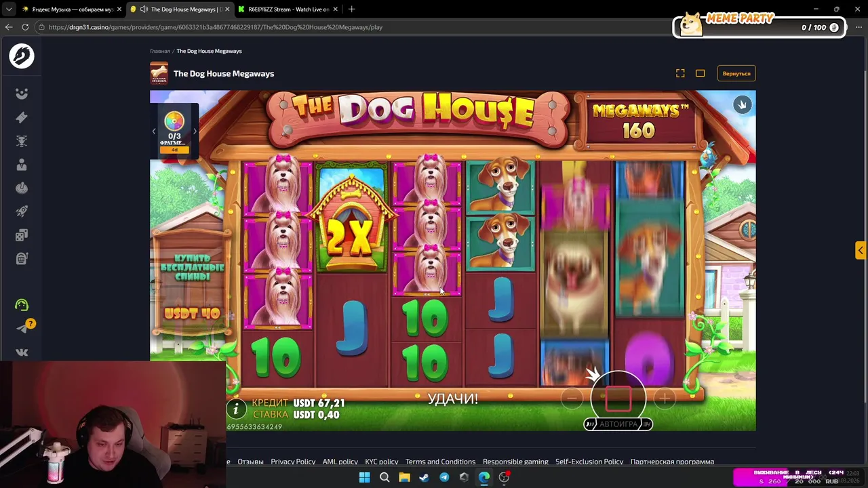Open the green support headset icon
This screenshot has height=488, width=868.
pos(22,305)
